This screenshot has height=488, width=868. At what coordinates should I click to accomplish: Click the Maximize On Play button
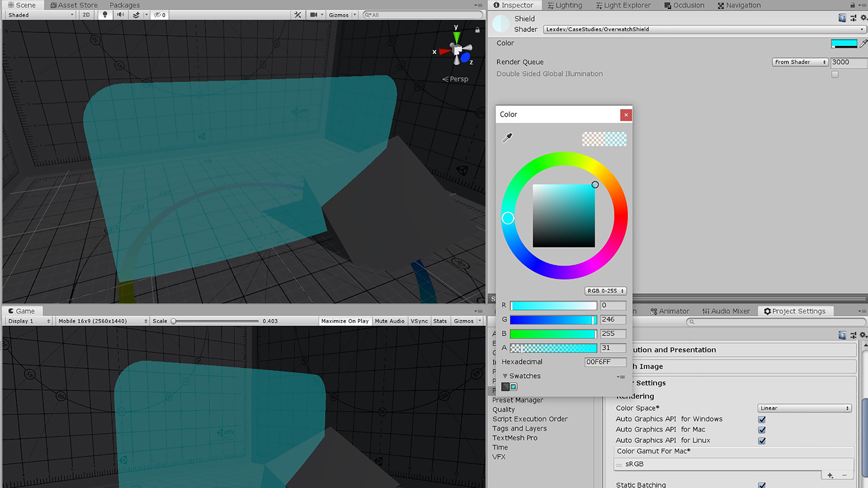pos(344,321)
